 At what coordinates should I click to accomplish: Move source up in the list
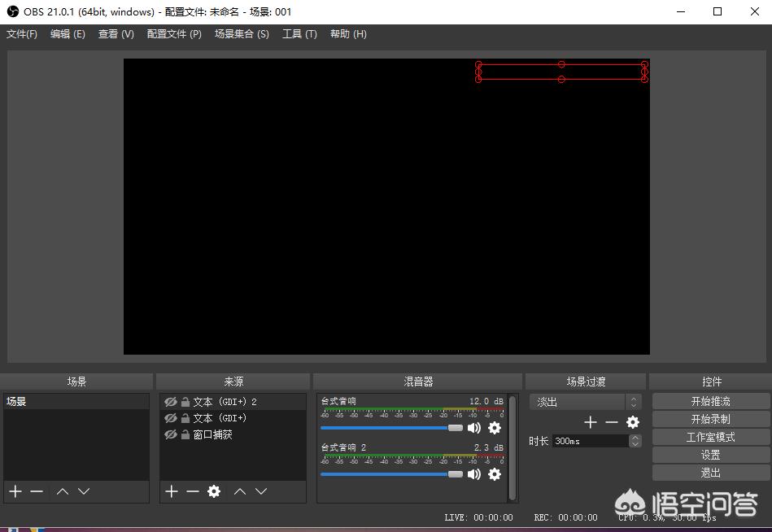click(240, 491)
